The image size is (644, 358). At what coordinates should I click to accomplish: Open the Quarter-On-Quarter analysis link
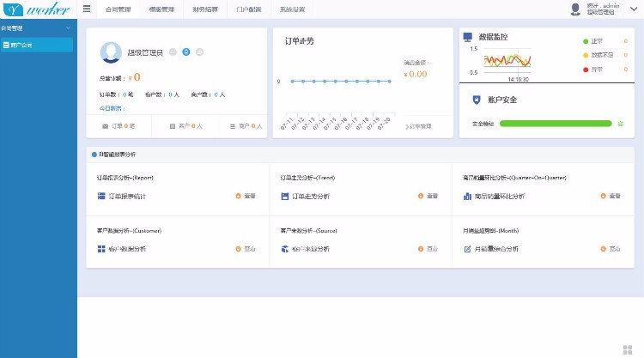click(500, 197)
